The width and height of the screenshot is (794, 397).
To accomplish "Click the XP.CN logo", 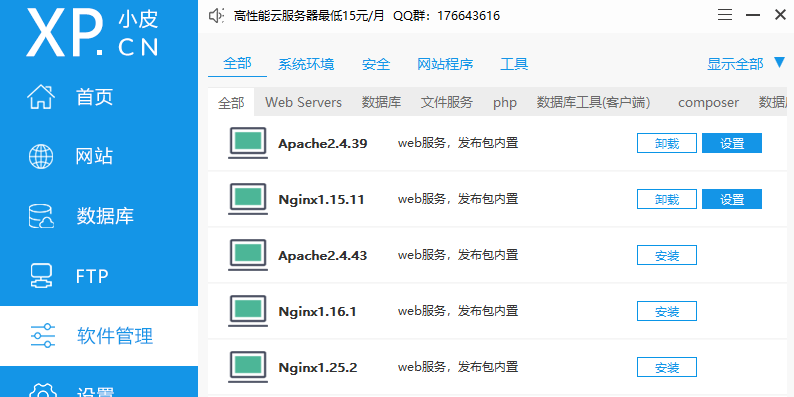I will [x=92, y=32].
